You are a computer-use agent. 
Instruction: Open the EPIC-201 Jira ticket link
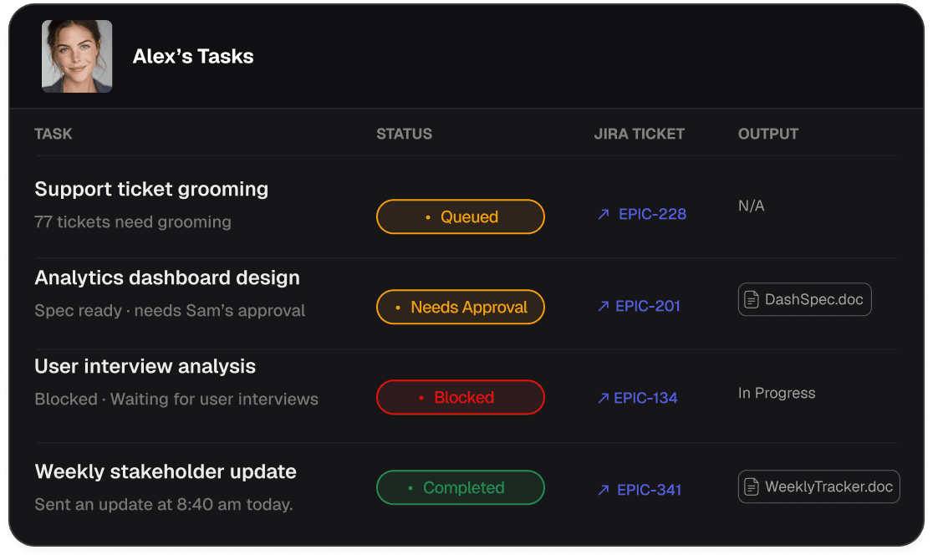click(x=648, y=307)
